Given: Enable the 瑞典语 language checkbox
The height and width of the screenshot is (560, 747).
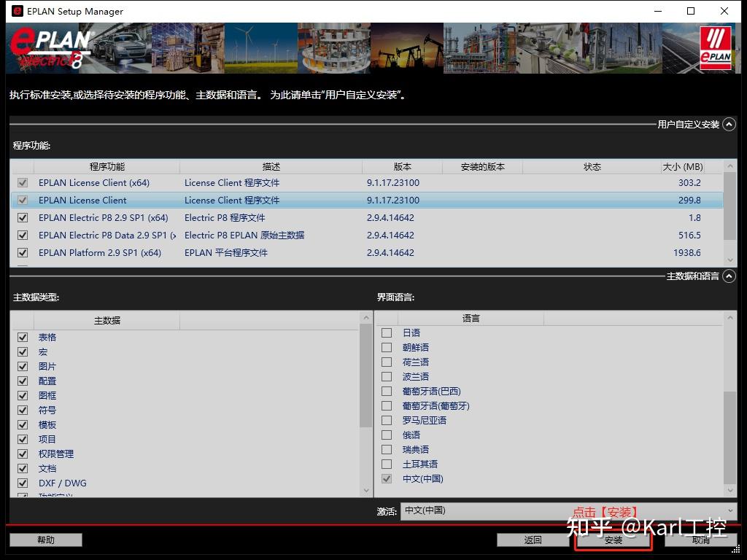Looking at the screenshot, I should coord(387,449).
